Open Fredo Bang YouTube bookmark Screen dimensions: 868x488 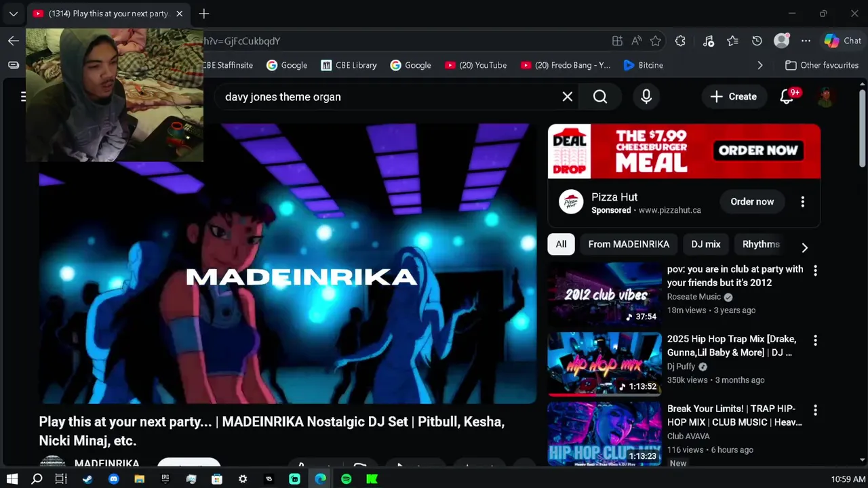566,65
